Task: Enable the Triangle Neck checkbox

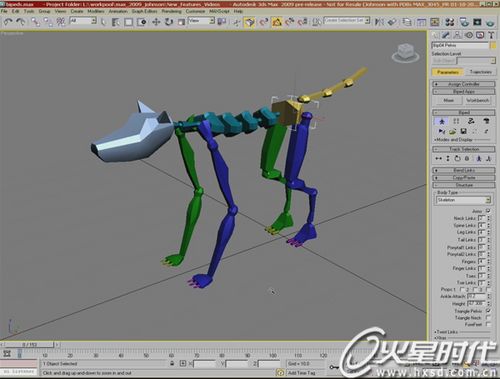Action: coord(488,317)
